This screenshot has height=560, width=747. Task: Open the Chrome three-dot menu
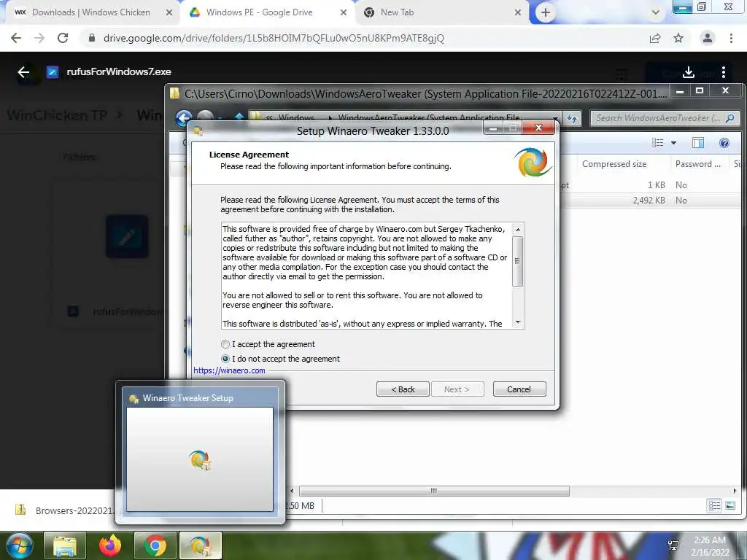tap(731, 38)
